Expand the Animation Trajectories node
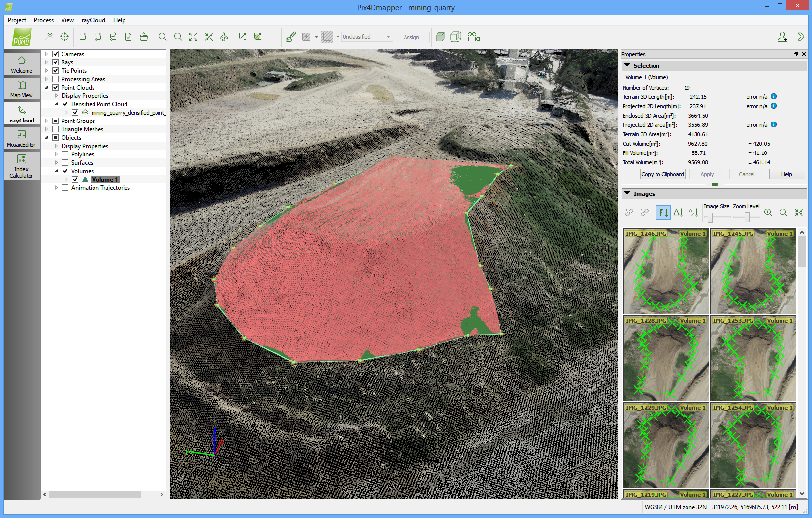The height and width of the screenshot is (518, 812). tap(57, 188)
